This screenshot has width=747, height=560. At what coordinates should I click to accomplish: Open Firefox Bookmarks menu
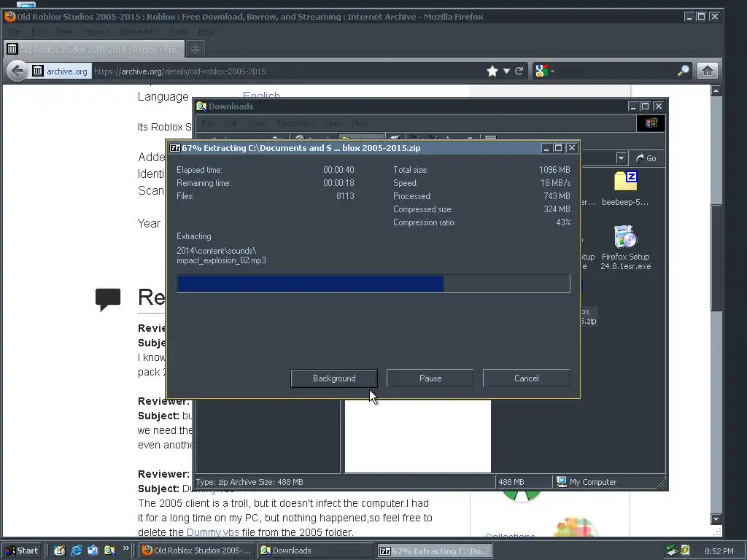point(139,31)
